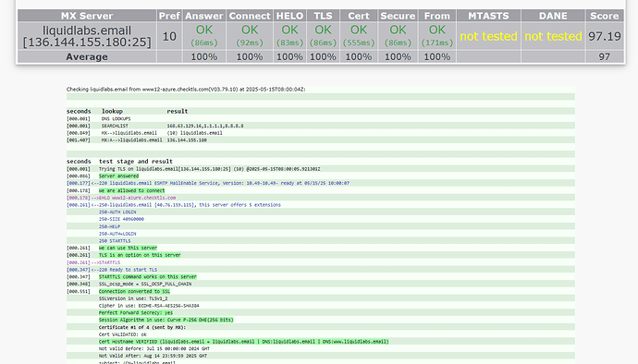
Task: Select the "HELO" column header
Action: coord(289,16)
